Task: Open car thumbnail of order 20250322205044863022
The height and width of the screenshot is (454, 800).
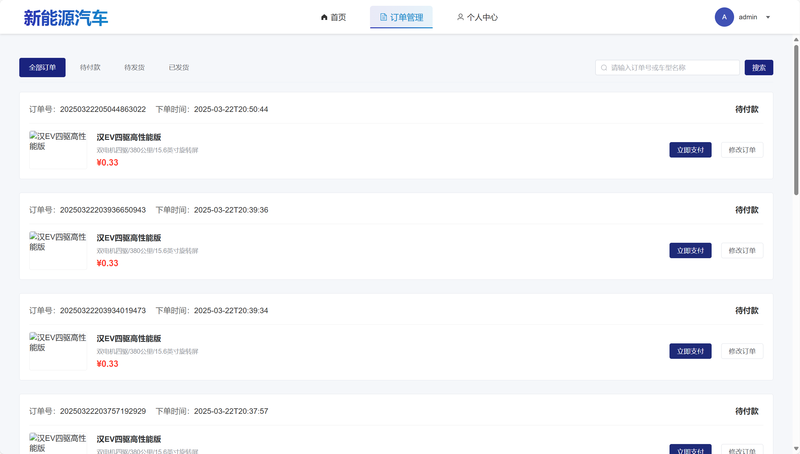Action: tap(58, 150)
